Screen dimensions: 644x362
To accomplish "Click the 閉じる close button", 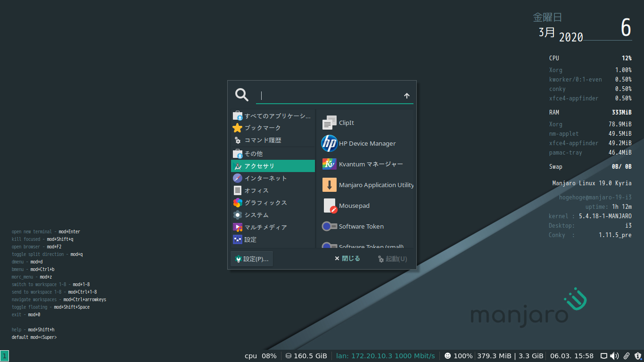I will pos(347,259).
